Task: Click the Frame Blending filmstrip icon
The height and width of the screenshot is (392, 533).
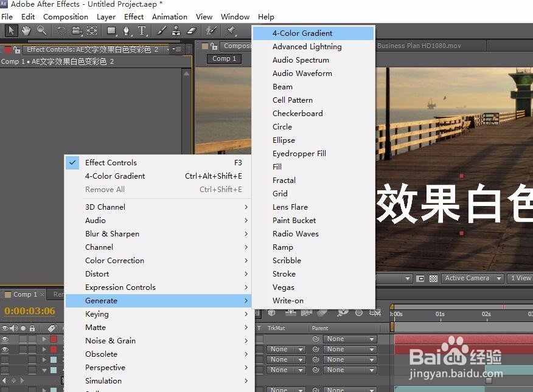Action: 307,312
